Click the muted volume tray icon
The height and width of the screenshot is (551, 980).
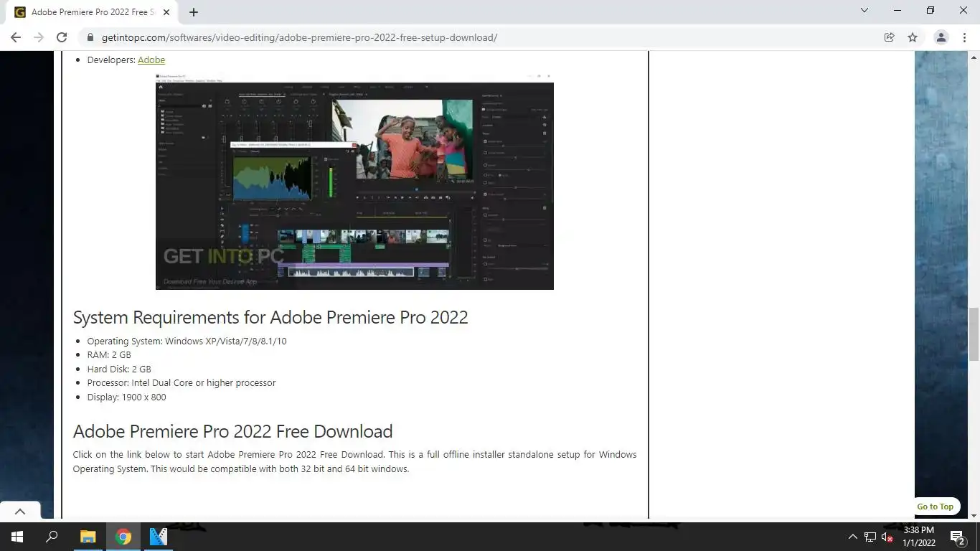coord(887,537)
